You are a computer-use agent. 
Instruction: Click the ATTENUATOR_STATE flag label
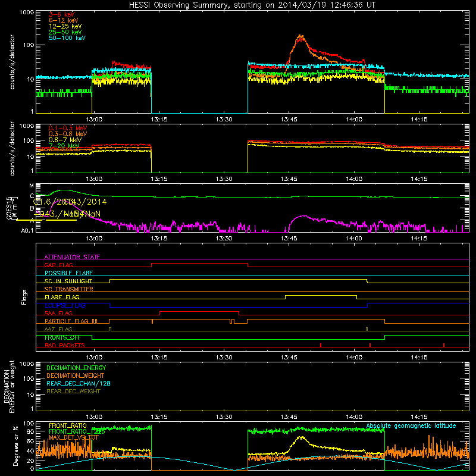coord(72,257)
